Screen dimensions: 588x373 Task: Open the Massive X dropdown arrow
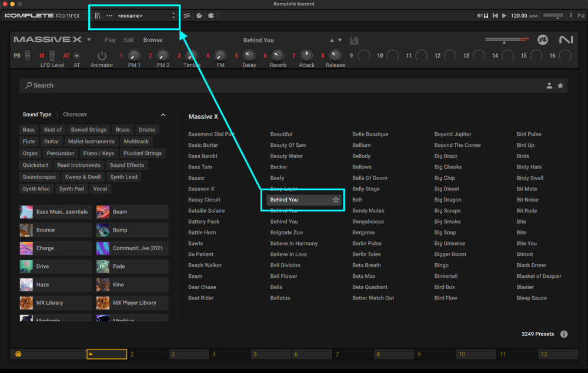pyautogui.click(x=89, y=40)
